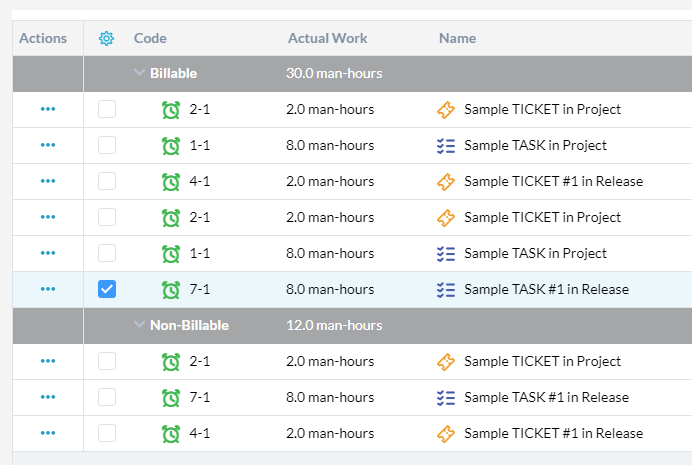The height and width of the screenshot is (465, 692).
Task: Open the column settings gear icon
Action: pyautogui.click(x=106, y=38)
